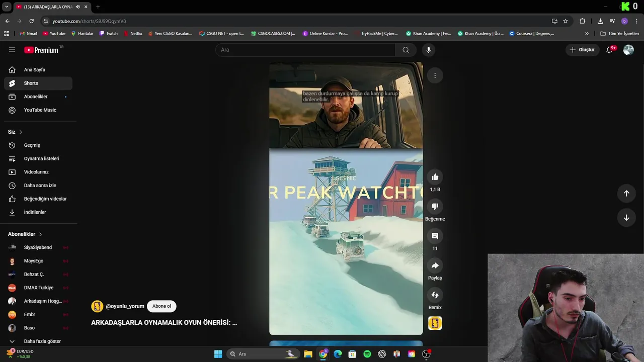644x362 pixels.
Task: Reload the page in Chrome
Action: pos(31,21)
